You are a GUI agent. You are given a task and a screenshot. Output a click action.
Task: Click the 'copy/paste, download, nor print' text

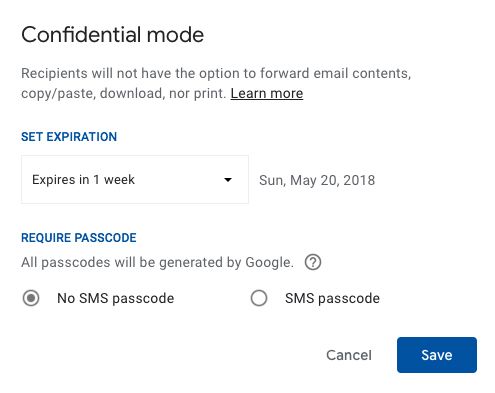pos(124,93)
